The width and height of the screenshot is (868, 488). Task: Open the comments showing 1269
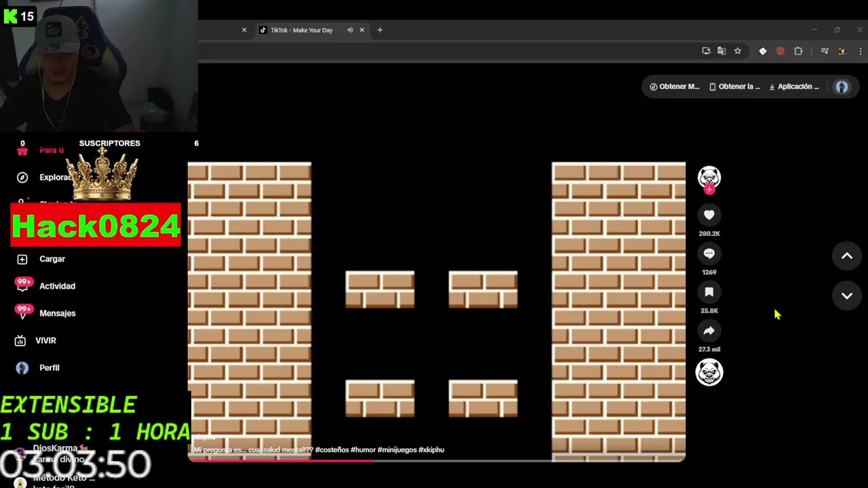click(x=709, y=253)
